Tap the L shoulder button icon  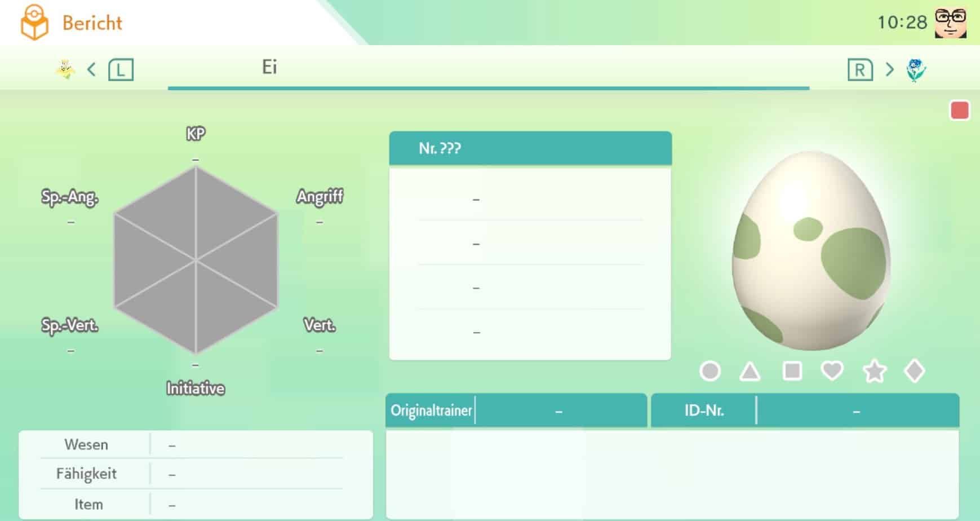coord(121,70)
